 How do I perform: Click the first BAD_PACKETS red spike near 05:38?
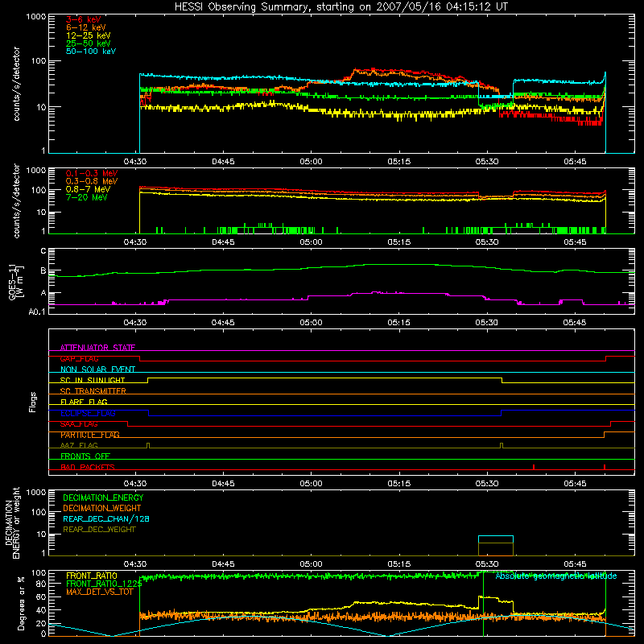[x=534, y=467]
